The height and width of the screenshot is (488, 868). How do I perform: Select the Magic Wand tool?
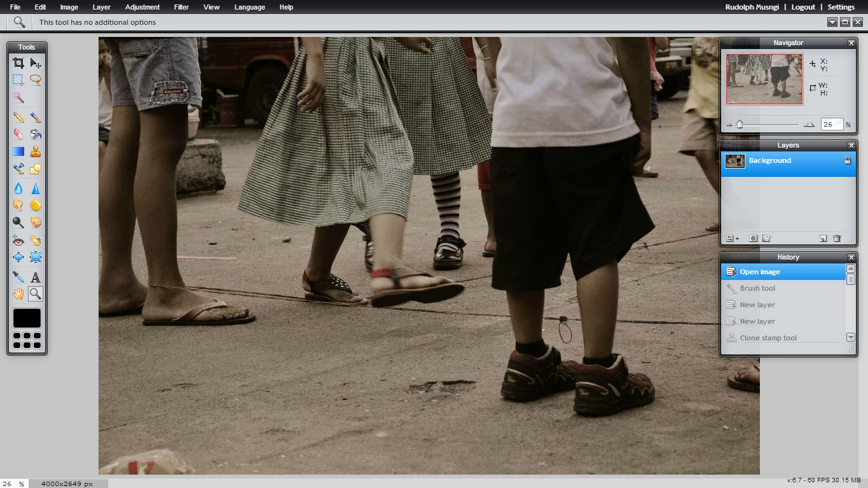(x=18, y=97)
